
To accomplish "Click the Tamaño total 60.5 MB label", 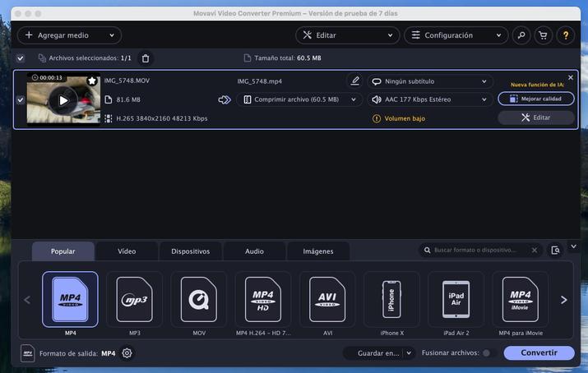I will 288,58.
